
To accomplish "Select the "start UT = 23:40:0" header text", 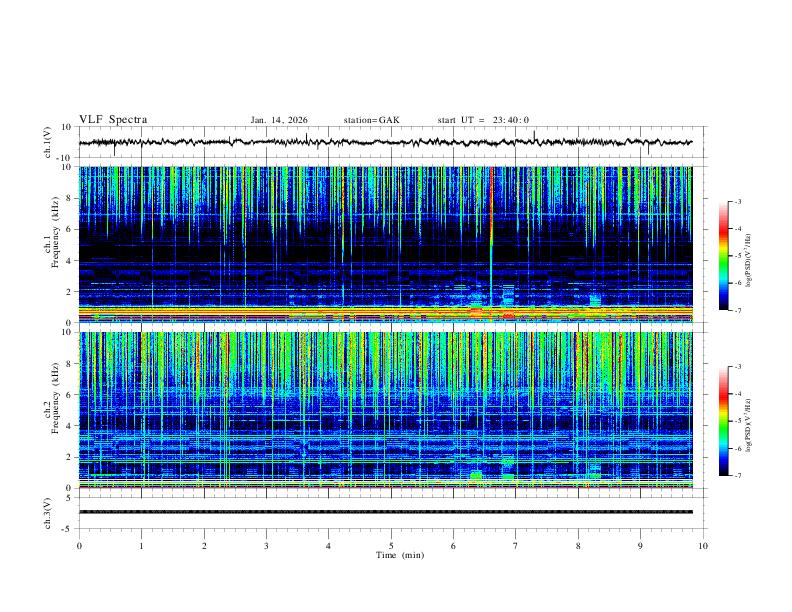I will point(483,120).
